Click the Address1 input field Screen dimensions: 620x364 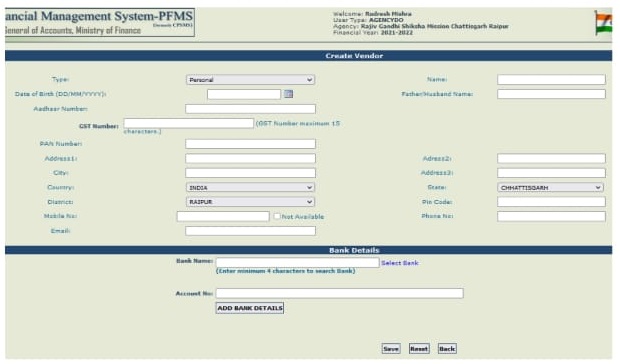250,158
